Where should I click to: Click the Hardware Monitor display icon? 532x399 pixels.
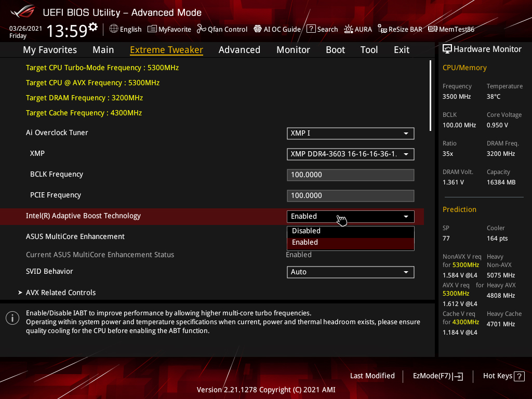pyautogui.click(x=447, y=49)
